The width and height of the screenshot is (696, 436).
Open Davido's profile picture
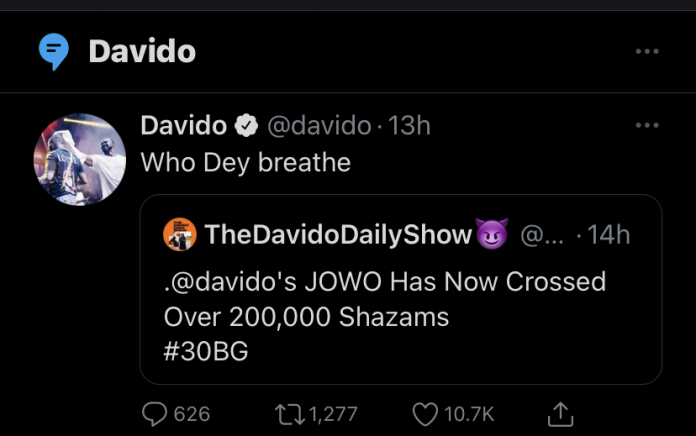tap(80, 159)
